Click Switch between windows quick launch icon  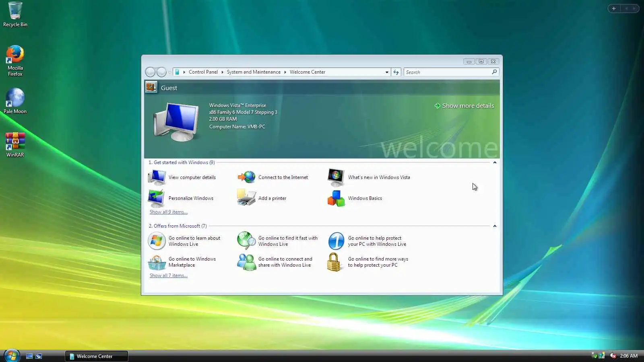[x=39, y=356]
